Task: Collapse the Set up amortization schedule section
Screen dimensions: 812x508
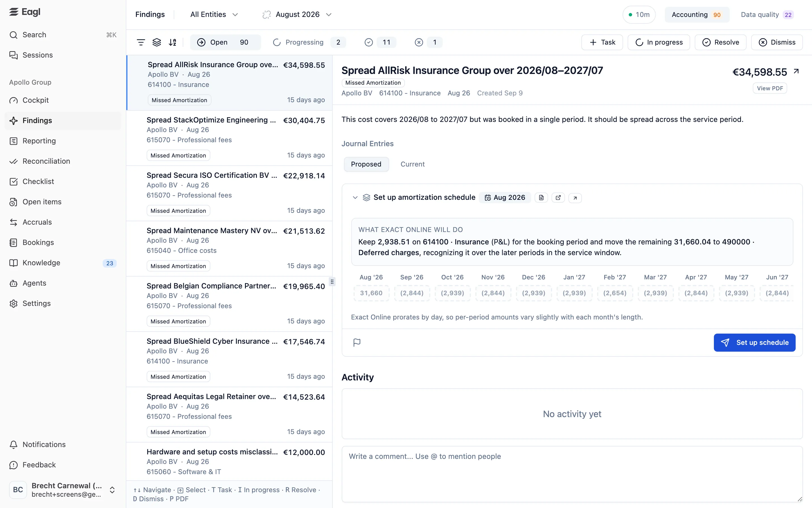Action: (x=355, y=198)
